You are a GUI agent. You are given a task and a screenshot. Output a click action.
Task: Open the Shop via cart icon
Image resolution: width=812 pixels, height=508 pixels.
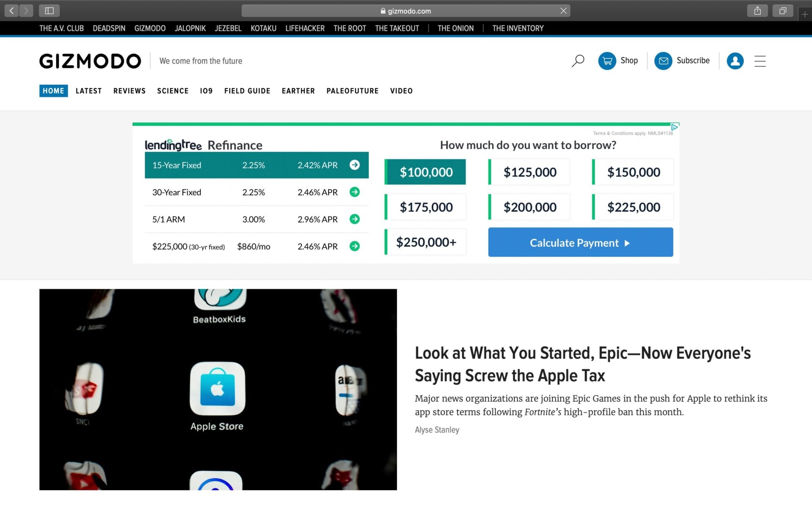tap(608, 61)
